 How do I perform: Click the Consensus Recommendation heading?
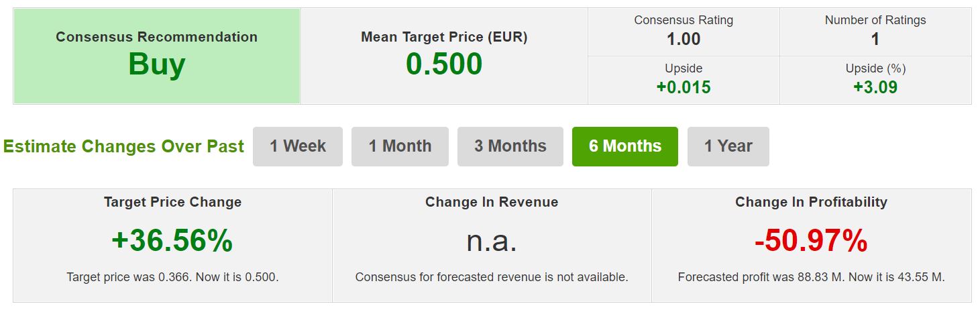coord(156,37)
